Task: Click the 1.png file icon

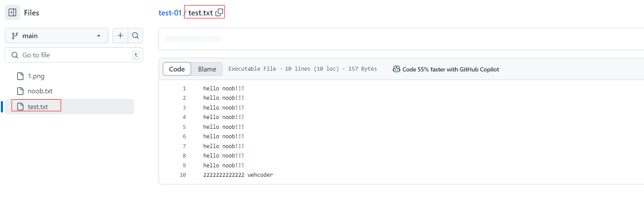Action: [20, 76]
